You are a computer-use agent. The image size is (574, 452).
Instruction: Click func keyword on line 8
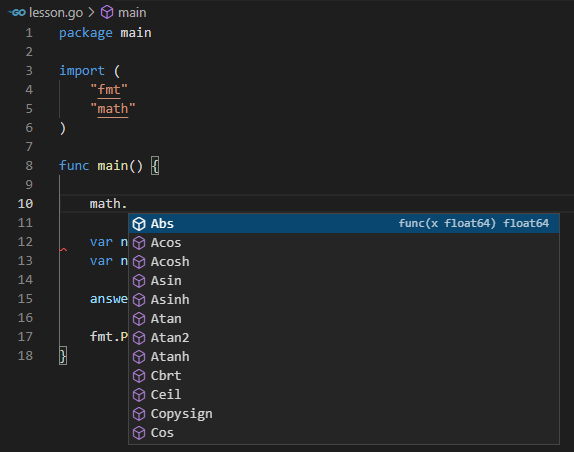point(74,166)
